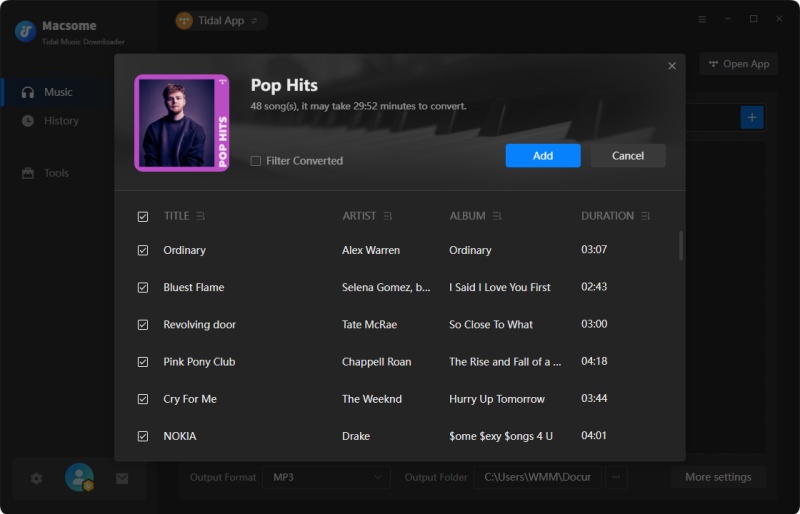Uncheck the Revolving door song checkbox
The height and width of the screenshot is (514, 800).
(x=143, y=325)
